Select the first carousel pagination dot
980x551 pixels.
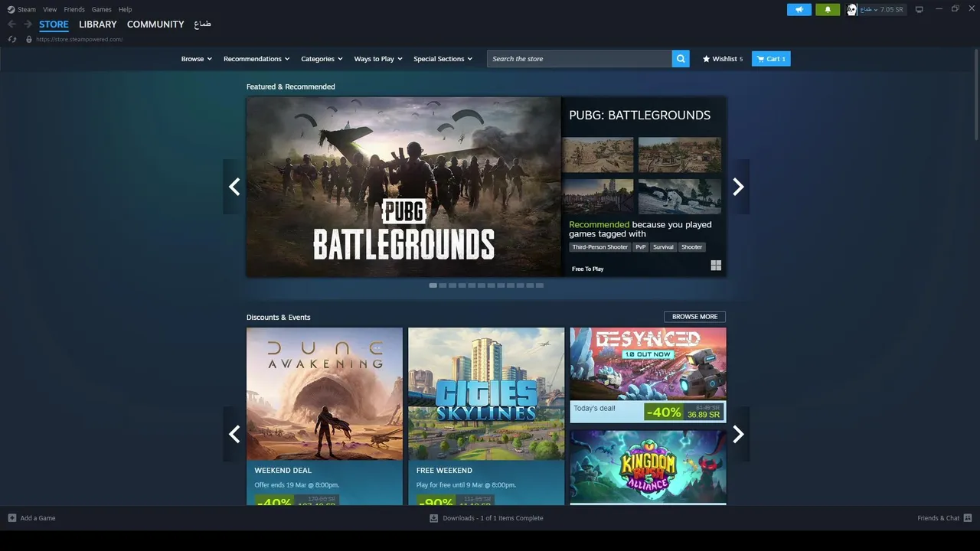[433, 285]
